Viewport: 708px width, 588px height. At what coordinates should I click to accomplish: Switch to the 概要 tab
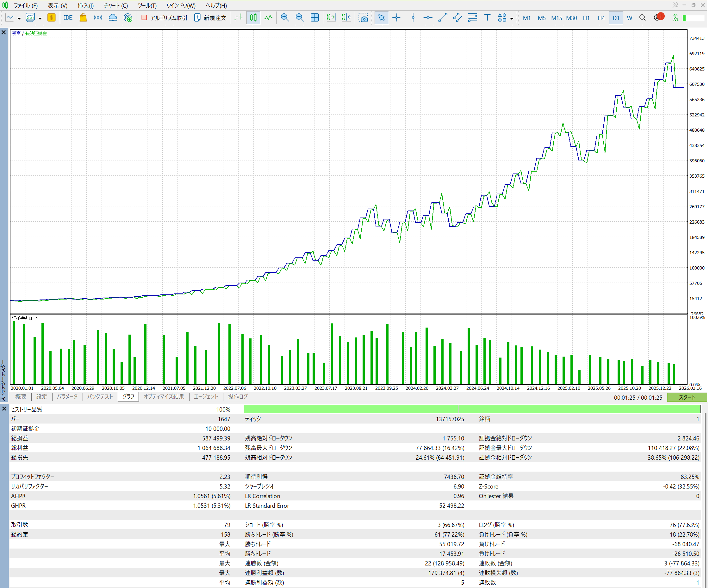pyautogui.click(x=21, y=397)
